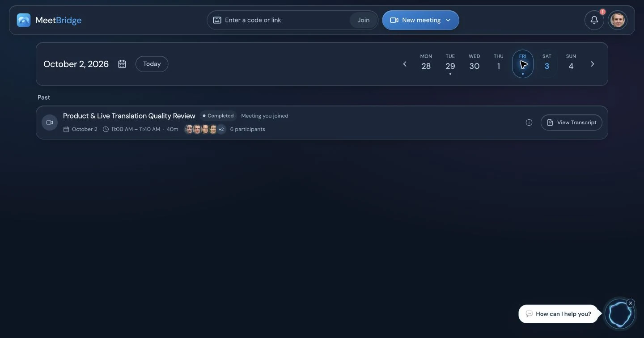Open Product & Live Translation Quality Review meeting
Viewport: 644px width, 338px height.
point(129,116)
